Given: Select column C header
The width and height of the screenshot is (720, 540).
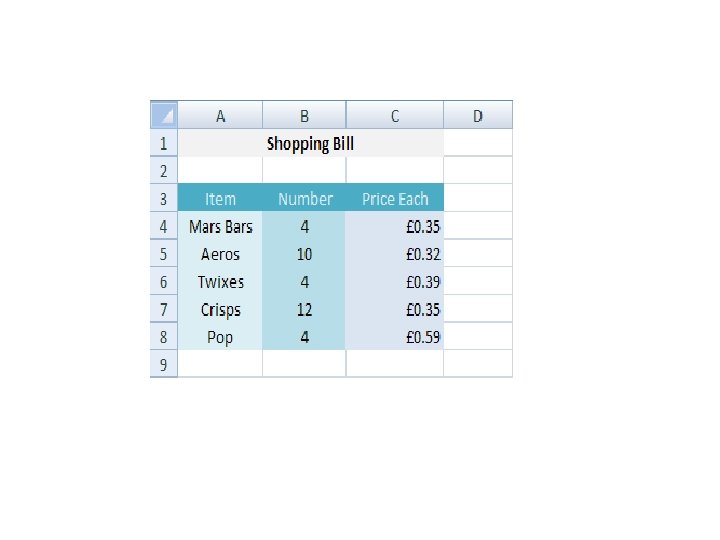Looking at the screenshot, I should (x=395, y=115).
